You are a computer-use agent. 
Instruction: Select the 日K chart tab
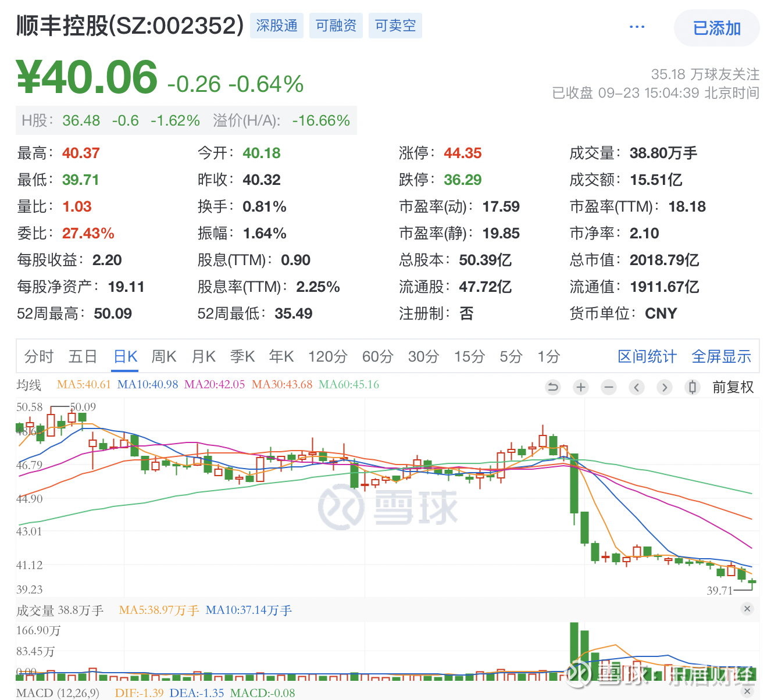click(x=126, y=356)
